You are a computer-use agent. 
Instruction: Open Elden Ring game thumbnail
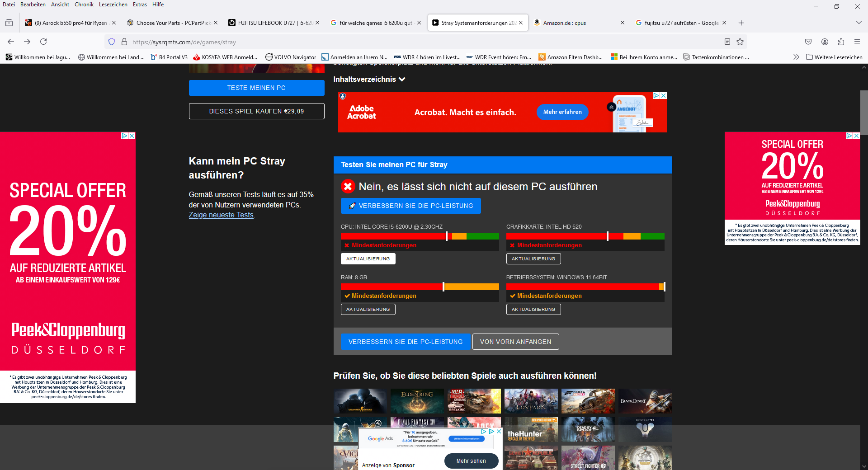tap(417, 401)
